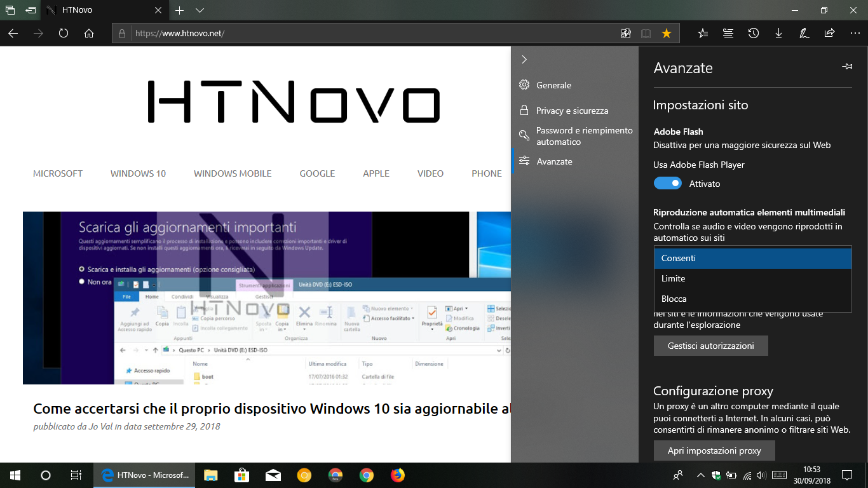
Task: Open the Settings and more menu
Action: [854, 33]
